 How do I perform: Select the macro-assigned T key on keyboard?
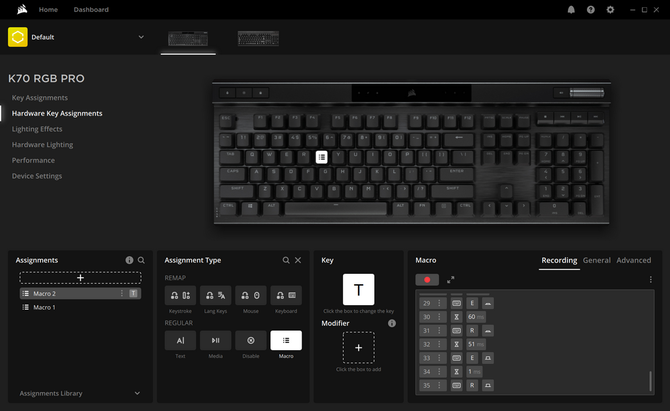pyautogui.click(x=321, y=157)
